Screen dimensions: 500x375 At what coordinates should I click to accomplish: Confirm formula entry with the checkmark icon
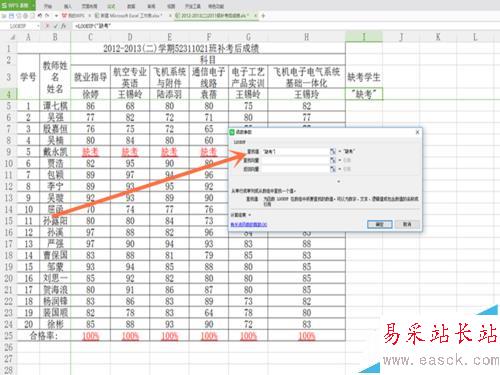(x=55, y=26)
